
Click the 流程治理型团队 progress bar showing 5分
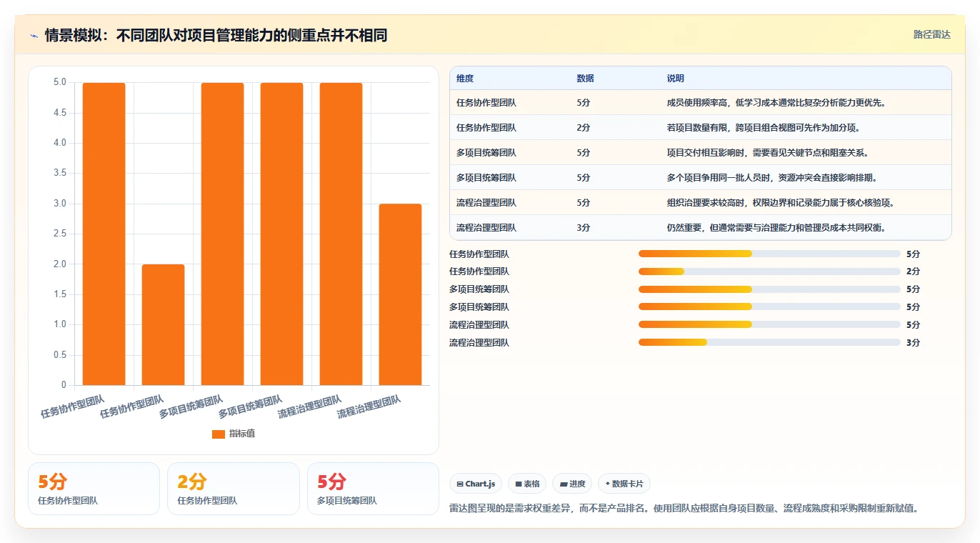point(769,325)
